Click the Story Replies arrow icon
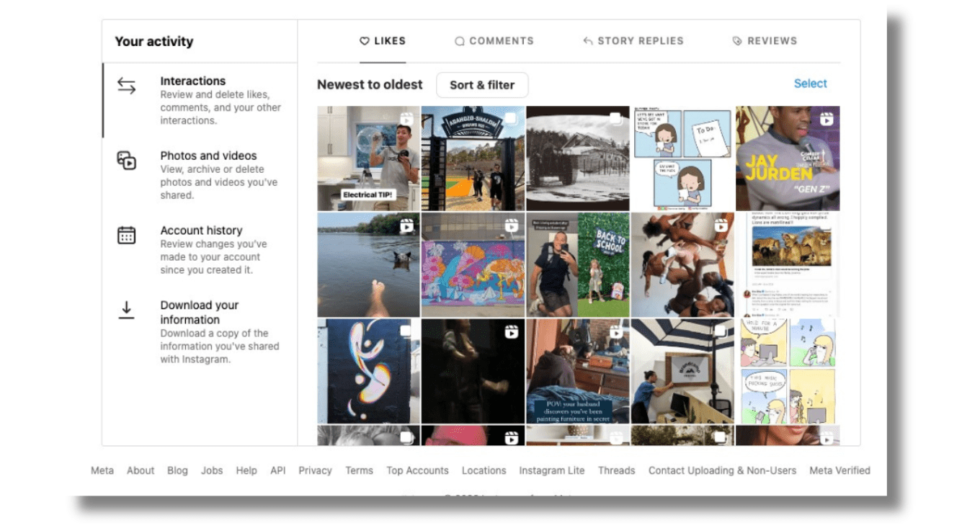Screen dimensions: 980x528 (x=588, y=41)
